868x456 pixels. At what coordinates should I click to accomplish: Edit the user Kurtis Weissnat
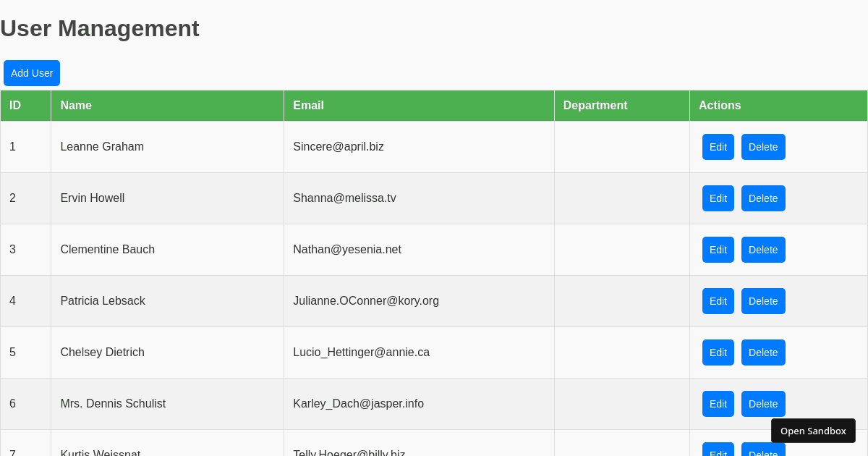[718, 452]
